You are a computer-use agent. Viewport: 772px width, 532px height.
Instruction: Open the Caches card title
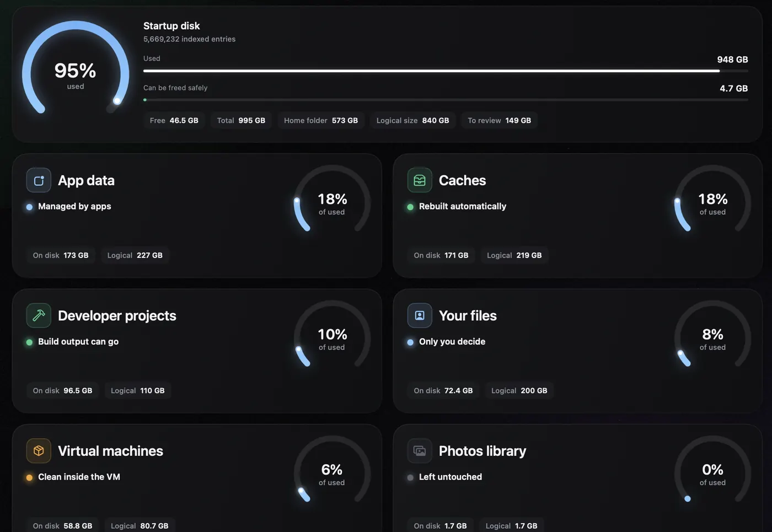[x=462, y=180]
